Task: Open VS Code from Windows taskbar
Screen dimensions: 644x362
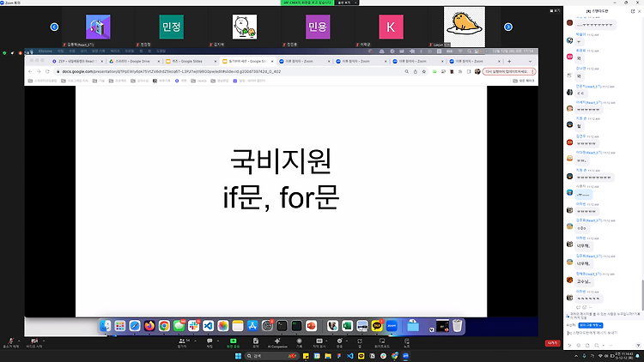Action: pyautogui.click(x=350, y=356)
